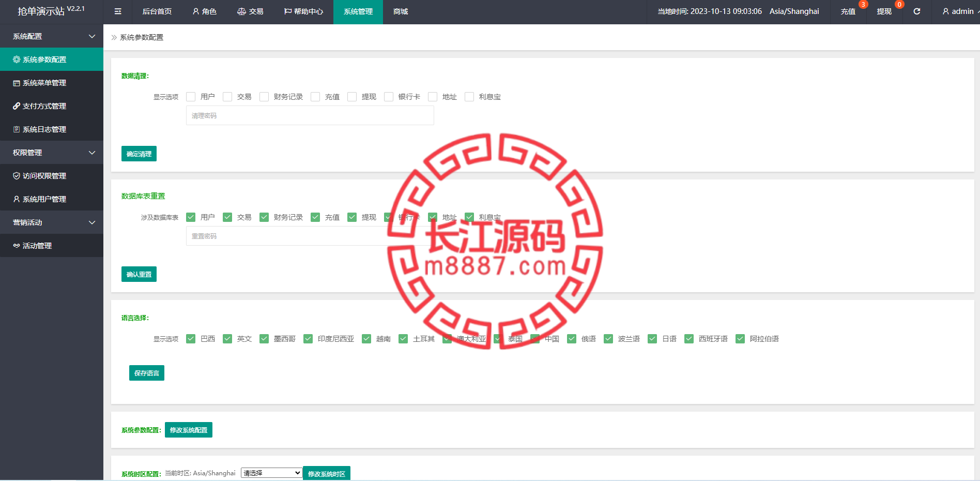Open 活动管理 in sidebar
Viewport: 980px width, 481px height.
(52, 246)
